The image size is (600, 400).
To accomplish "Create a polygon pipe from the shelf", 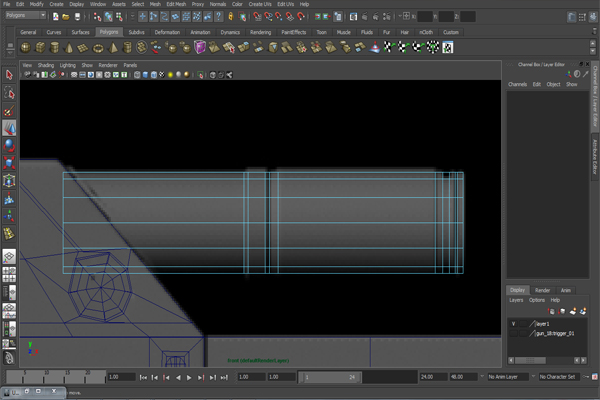I will click(127, 48).
